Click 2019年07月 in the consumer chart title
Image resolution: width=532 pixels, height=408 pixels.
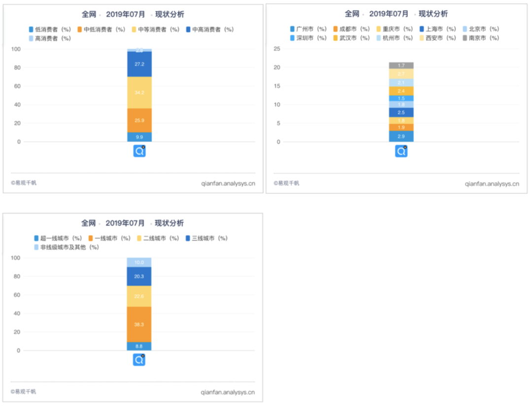coord(126,14)
